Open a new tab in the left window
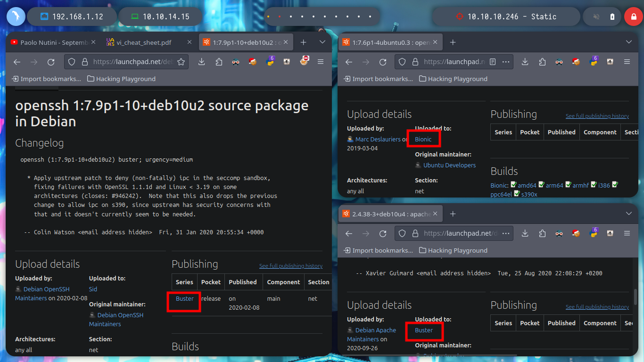Image resolution: width=644 pixels, height=362 pixels. (x=304, y=42)
